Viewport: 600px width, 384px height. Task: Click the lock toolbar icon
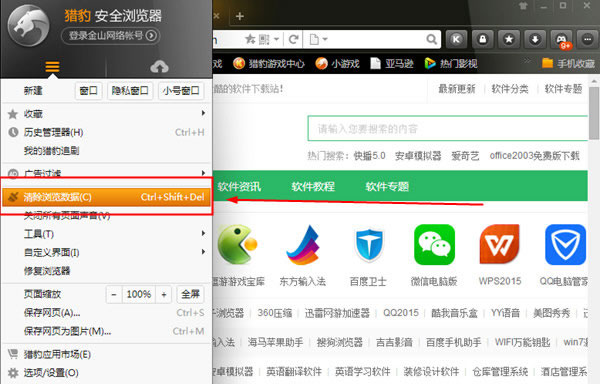click(483, 39)
